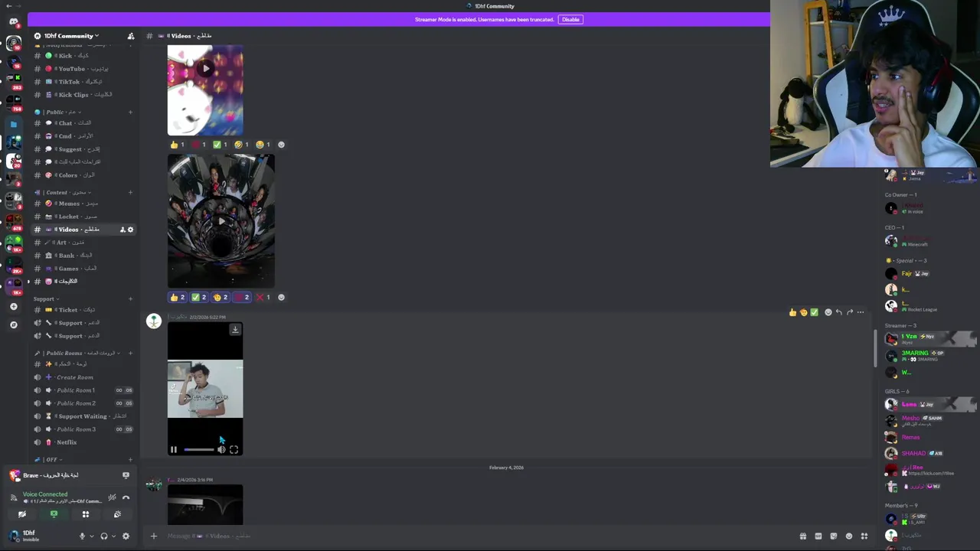Click Disable button in Streamer Mode banner

[570, 19]
